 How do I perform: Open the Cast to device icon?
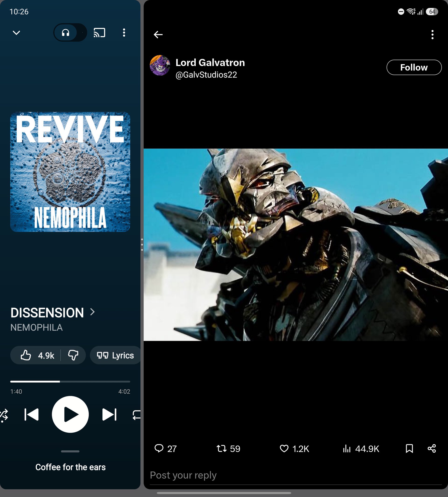(99, 32)
